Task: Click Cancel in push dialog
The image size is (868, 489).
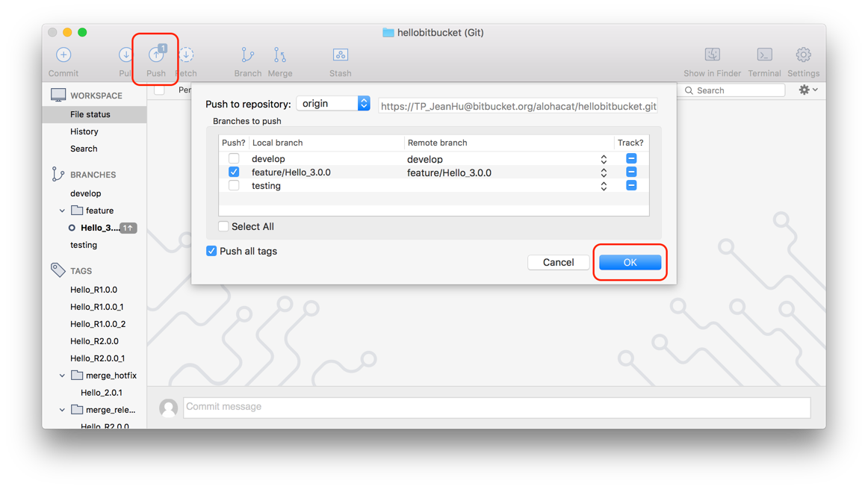Action: (558, 262)
